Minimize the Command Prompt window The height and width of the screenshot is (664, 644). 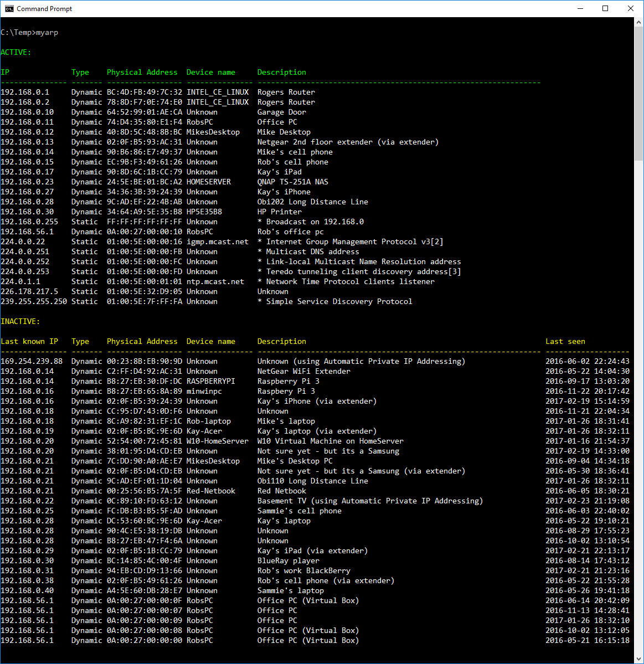580,8
